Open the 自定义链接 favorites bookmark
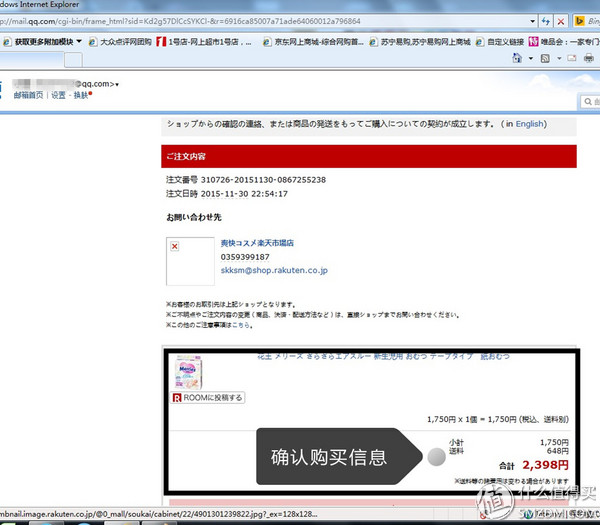The image size is (600, 525). pyautogui.click(x=500, y=42)
